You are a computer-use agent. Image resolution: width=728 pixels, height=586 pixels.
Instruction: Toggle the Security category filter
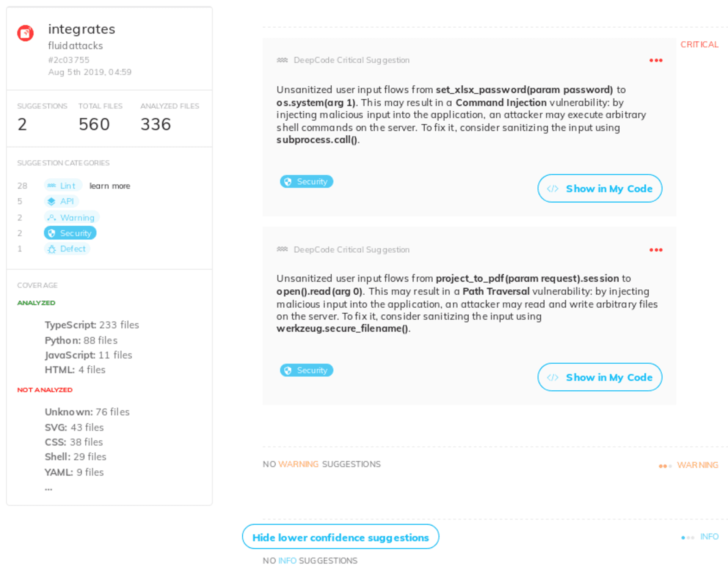point(70,233)
